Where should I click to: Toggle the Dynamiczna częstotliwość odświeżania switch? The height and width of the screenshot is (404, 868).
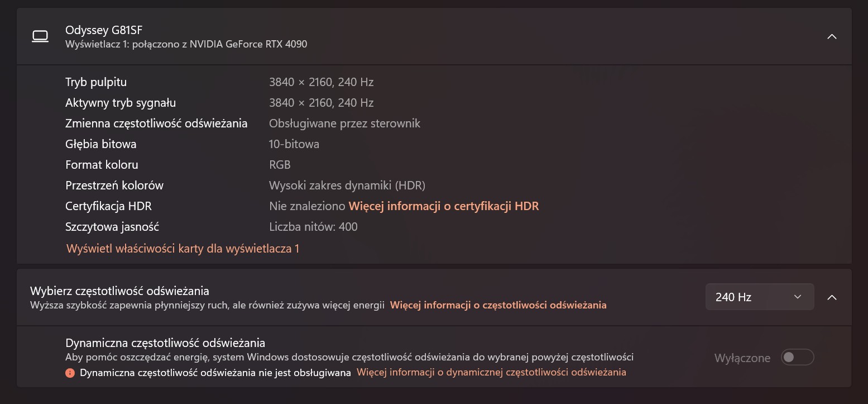[x=797, y=358]
